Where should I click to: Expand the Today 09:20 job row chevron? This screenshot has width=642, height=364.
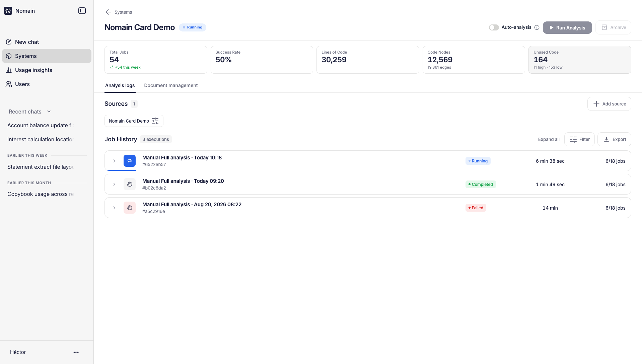pos(114,184)
